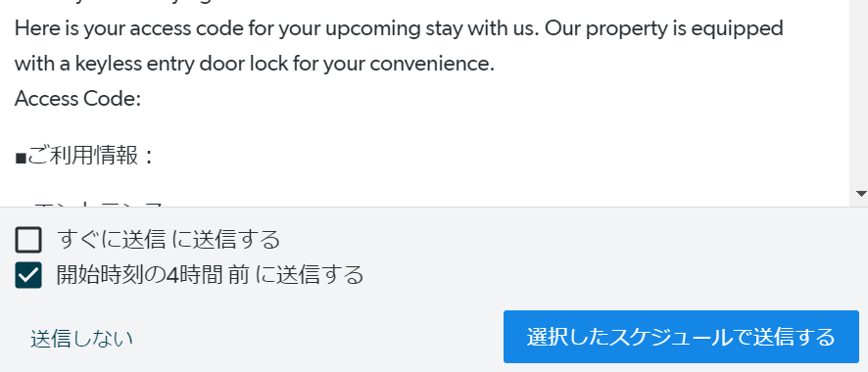This screenshot has width=868, height=372.
Task: Uncheck the 開始時刻の4時間前 checkbox
Action: click(x=28, y=275)
